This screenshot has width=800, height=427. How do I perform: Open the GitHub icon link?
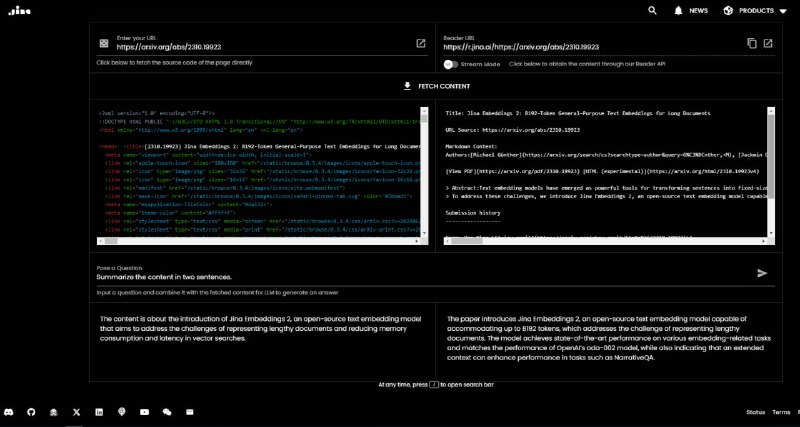(x=32, y=412)
